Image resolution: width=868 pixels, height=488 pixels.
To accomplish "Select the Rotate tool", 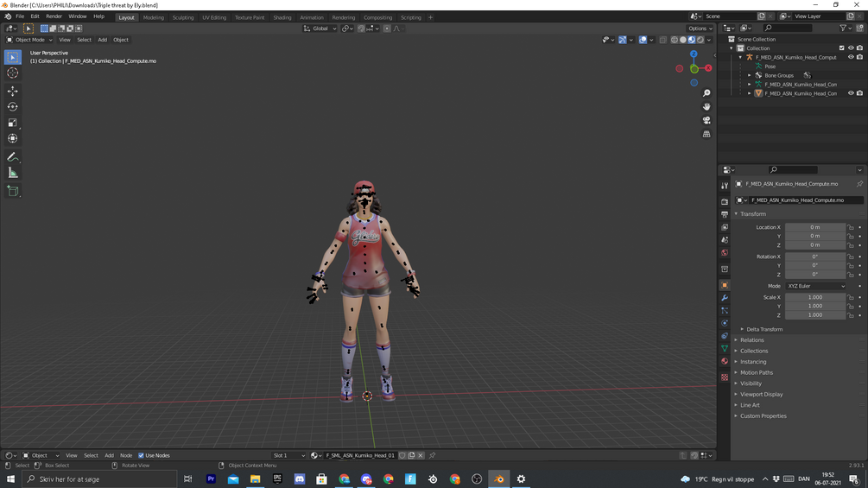I will (13, 107).
